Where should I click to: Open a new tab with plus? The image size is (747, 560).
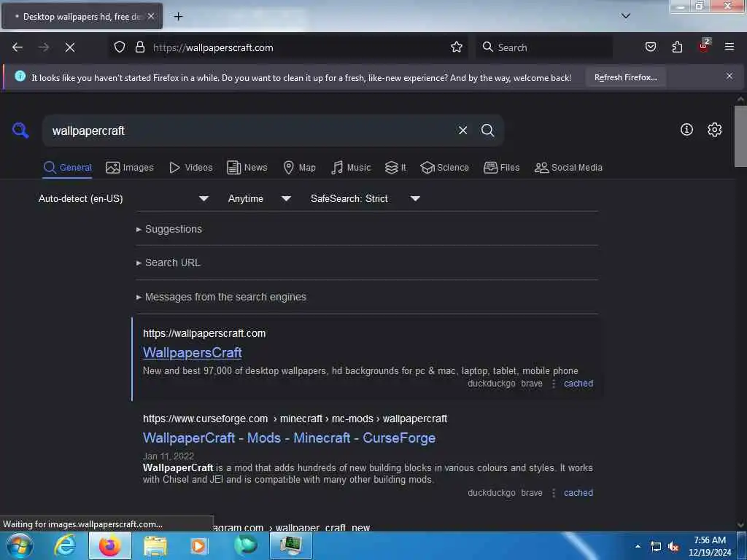pos(178,17)
